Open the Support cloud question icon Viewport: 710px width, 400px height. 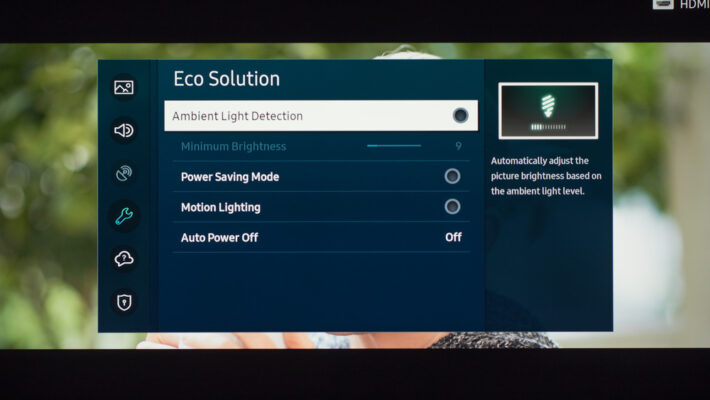(124, 259)
